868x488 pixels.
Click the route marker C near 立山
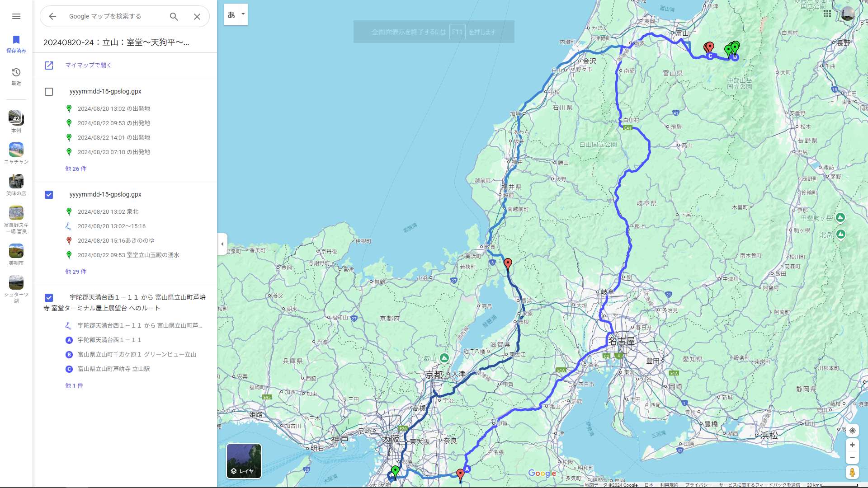tap(710, 56)
